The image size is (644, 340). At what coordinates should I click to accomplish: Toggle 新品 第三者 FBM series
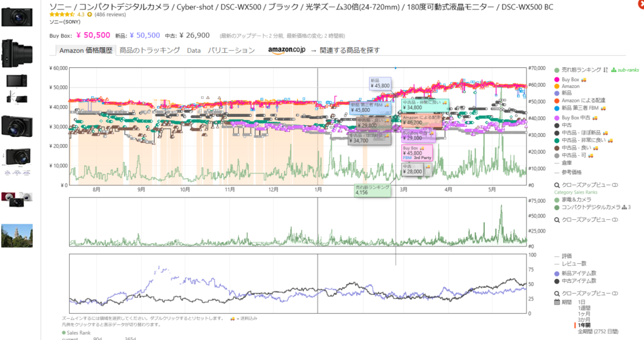pos(580,108)
